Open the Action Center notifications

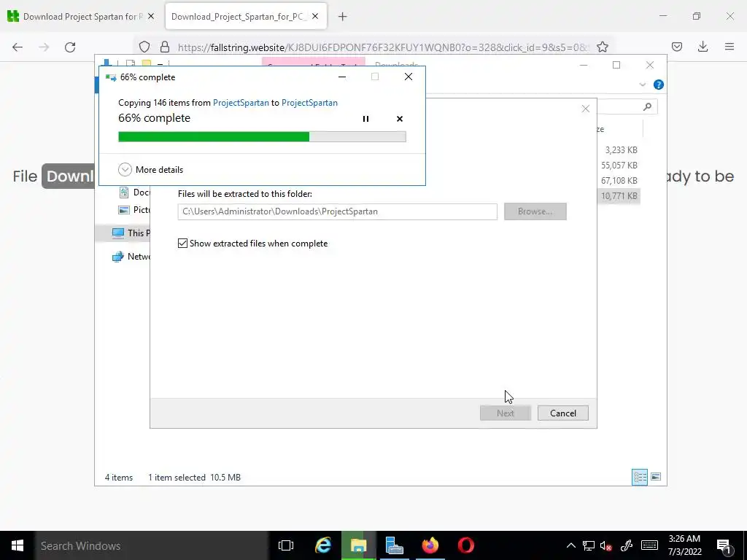pyautogui.click(x=724, y=545)
